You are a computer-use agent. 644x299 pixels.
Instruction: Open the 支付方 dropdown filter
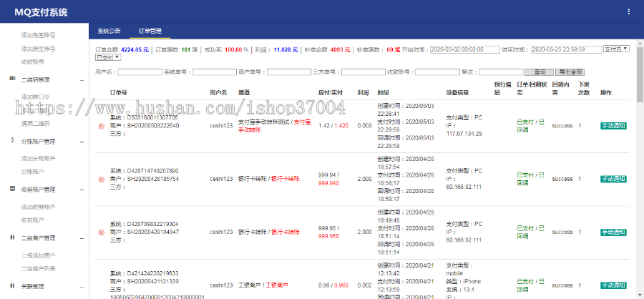[616, 49]
